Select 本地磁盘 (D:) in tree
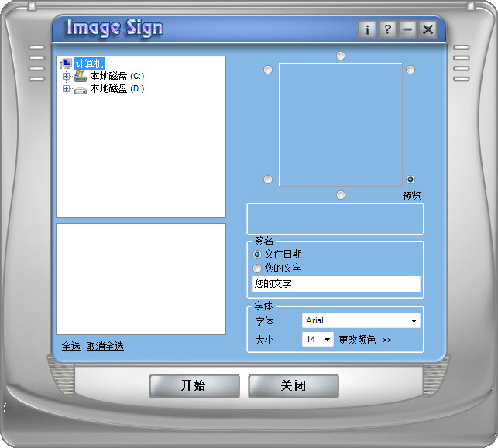Viewport: 498px width, 448px height. point(117,88)
